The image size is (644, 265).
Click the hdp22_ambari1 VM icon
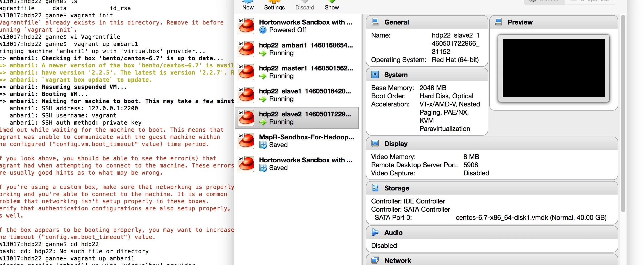point(246,49)
